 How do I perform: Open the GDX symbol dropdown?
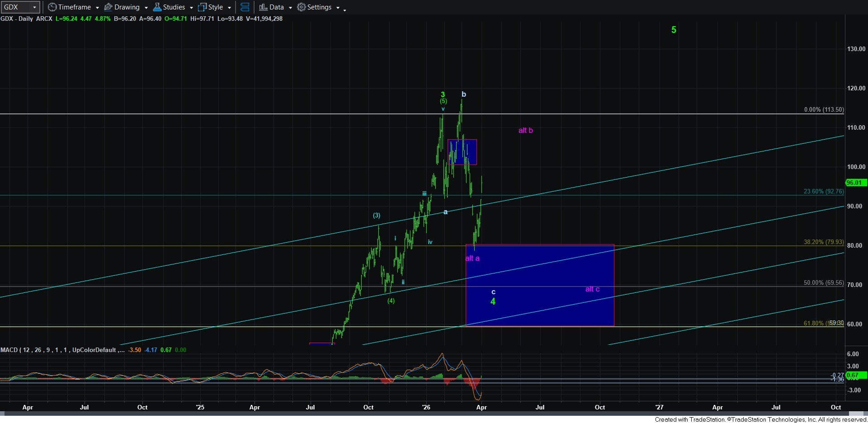(x=34, y=7)
